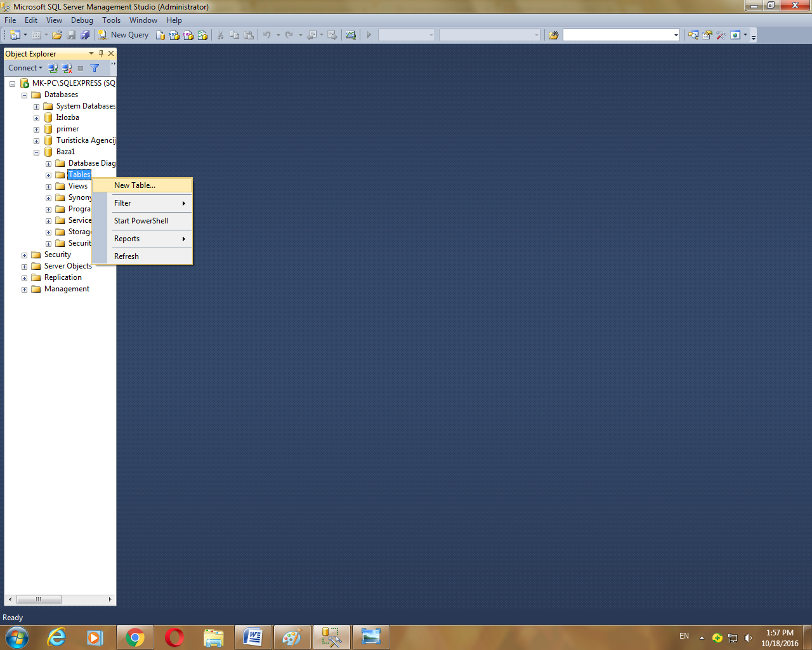Open the Connect dropdown in Object Explorer

(x=25, y=68)
